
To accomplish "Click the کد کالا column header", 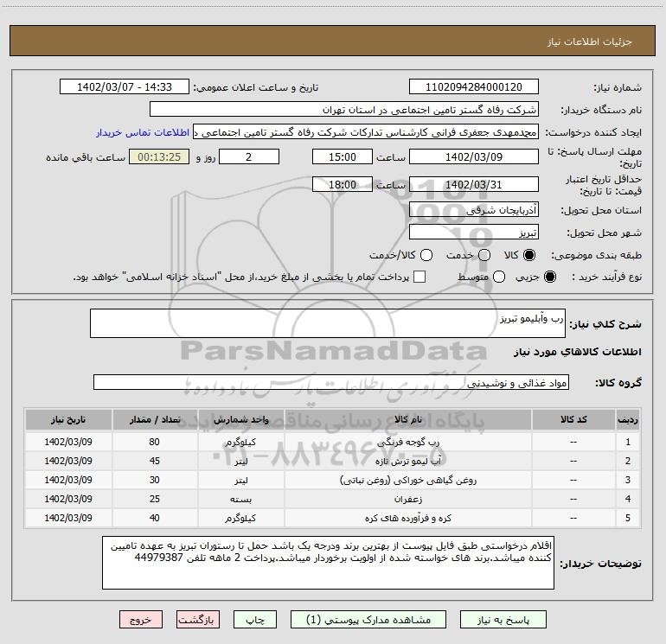I will [x=573, y=419].
